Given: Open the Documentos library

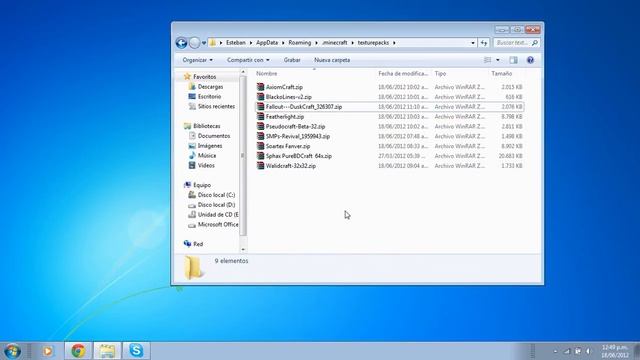Looking at the screenshot, I should click(x=214, y=136).
